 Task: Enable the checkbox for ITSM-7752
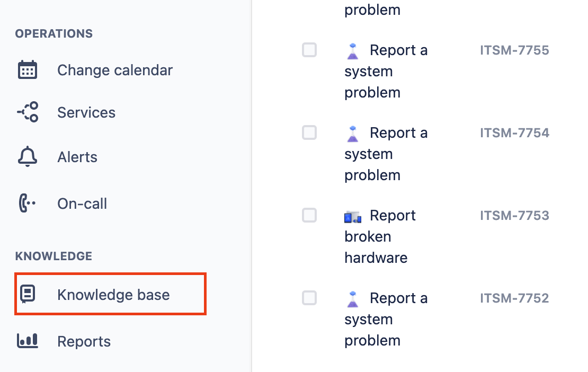click(x=309, y=298)
